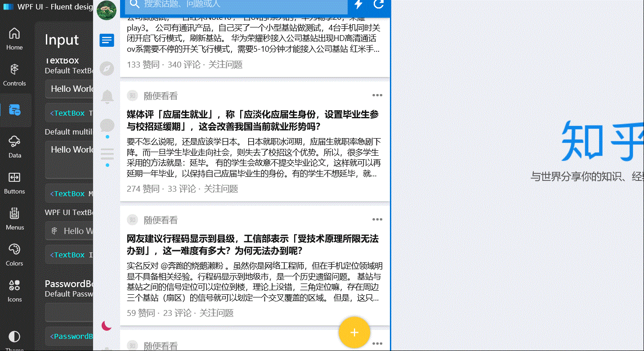Screen dimensions: 644x351
Task: Click 随便看看 label above the 媒体评 question
Action: coord(161,96)
